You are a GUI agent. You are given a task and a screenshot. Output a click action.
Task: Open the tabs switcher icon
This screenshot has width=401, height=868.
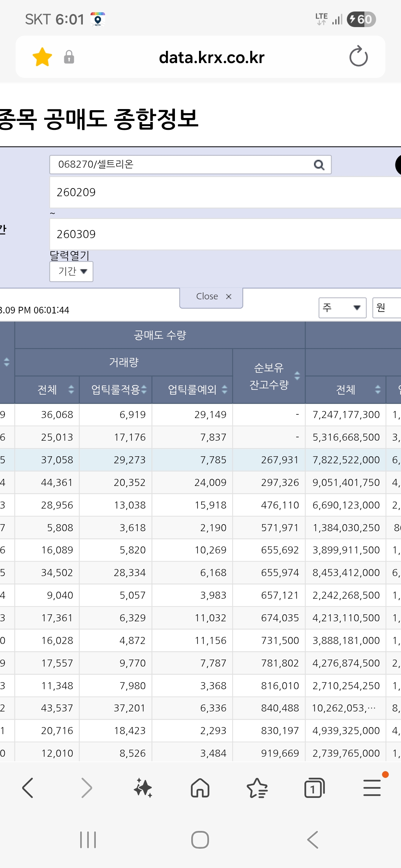point(314,788)
